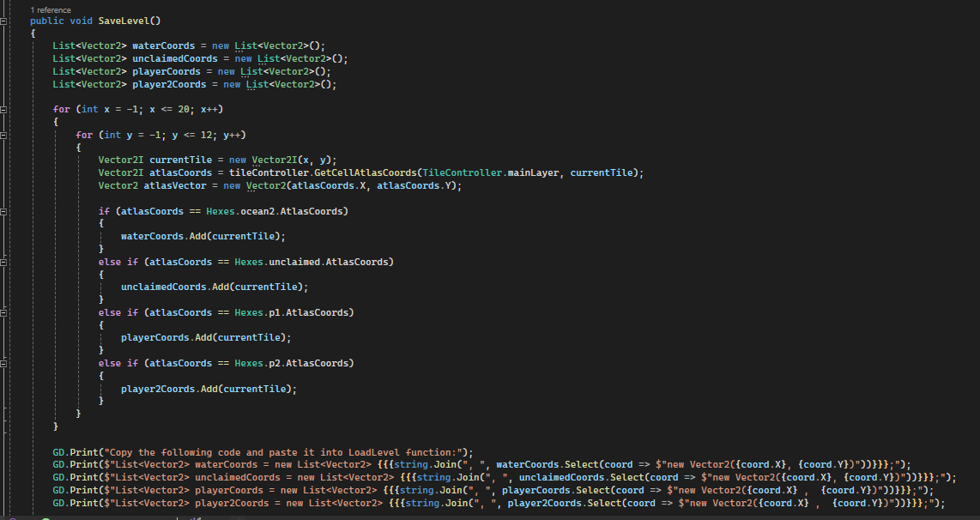Click the waterCoords.Add(currentTile) statement
The image size is (980, 520).
point(203,236)
